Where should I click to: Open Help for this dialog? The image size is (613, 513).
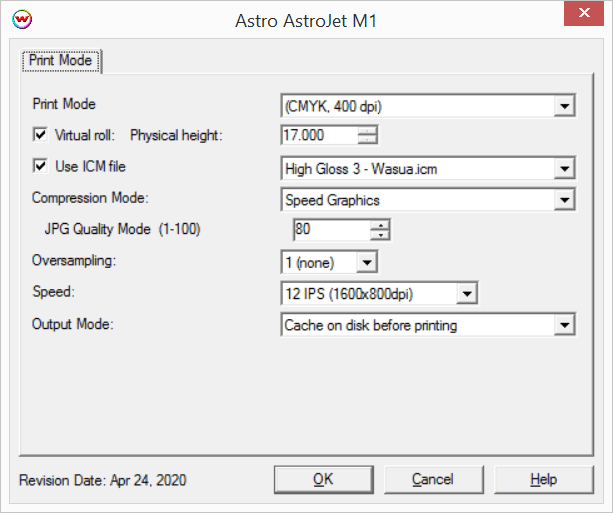pyautogui.click(x=544, y=479)
